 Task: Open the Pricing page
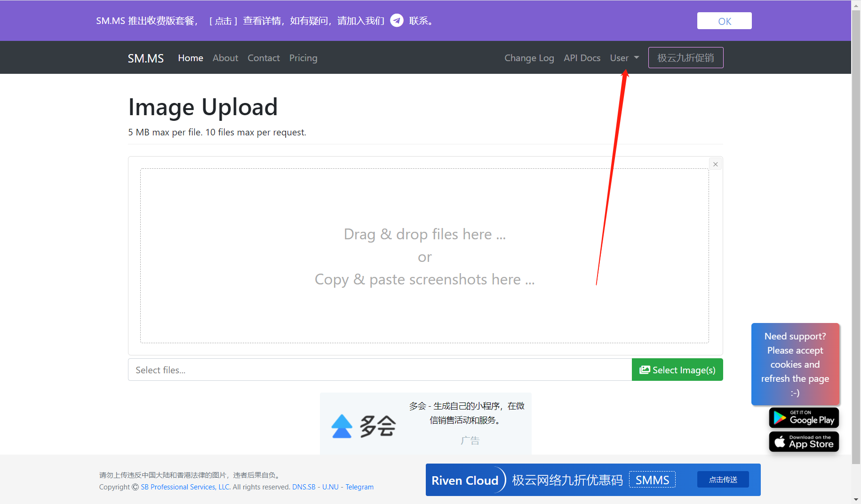pyautogui.click(x=303, y=57)
